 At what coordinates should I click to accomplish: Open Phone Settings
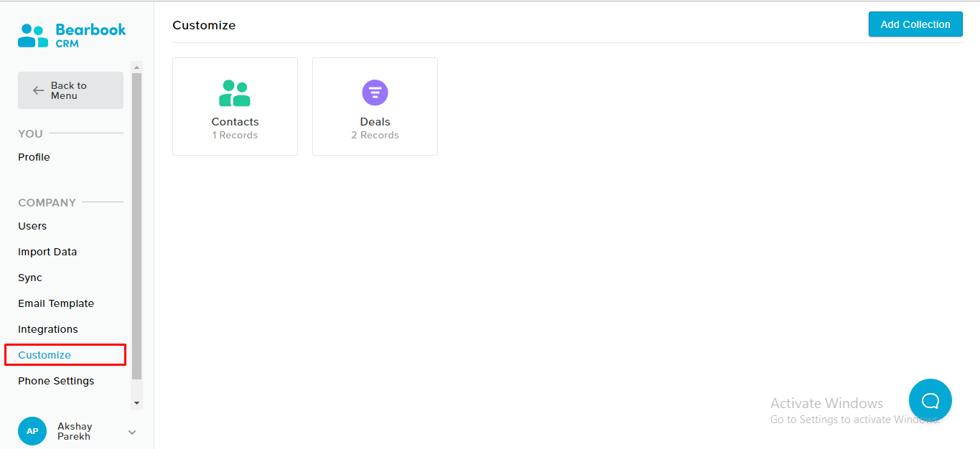[x=56, y=381]
